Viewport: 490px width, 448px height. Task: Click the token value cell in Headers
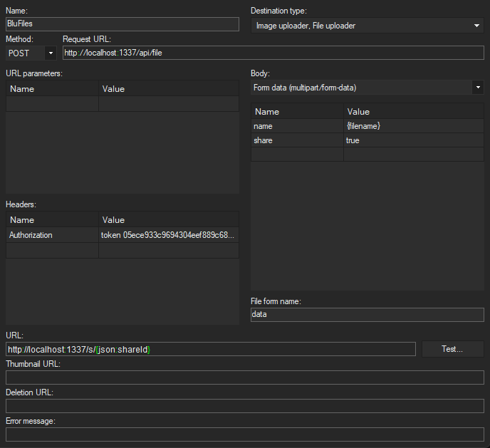click(x=168, y=235)
